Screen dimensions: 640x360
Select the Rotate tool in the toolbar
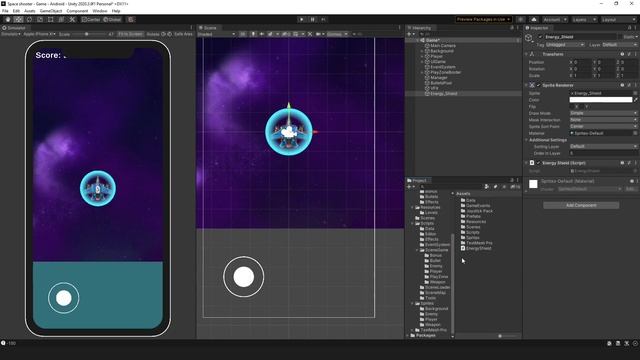29,19
